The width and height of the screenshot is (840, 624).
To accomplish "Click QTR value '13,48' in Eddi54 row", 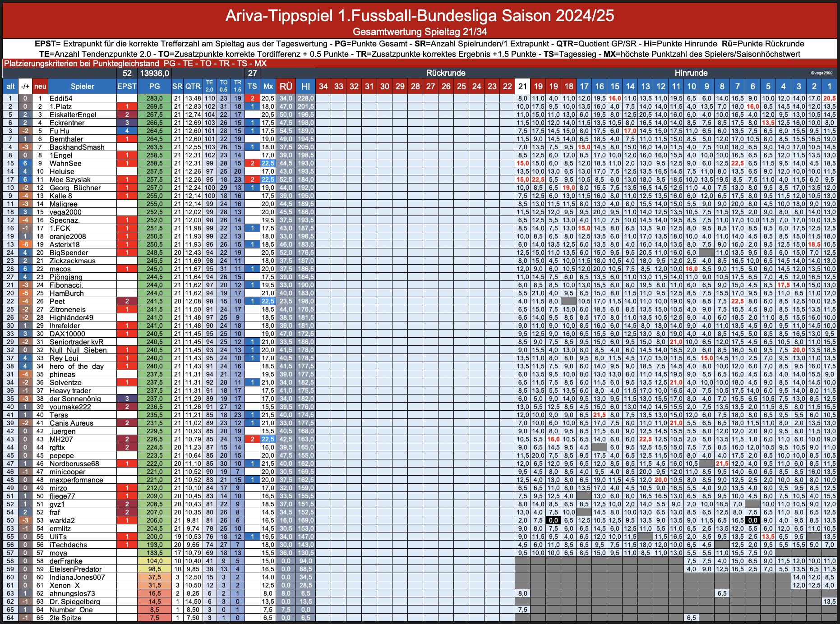I will coord(193,98).
